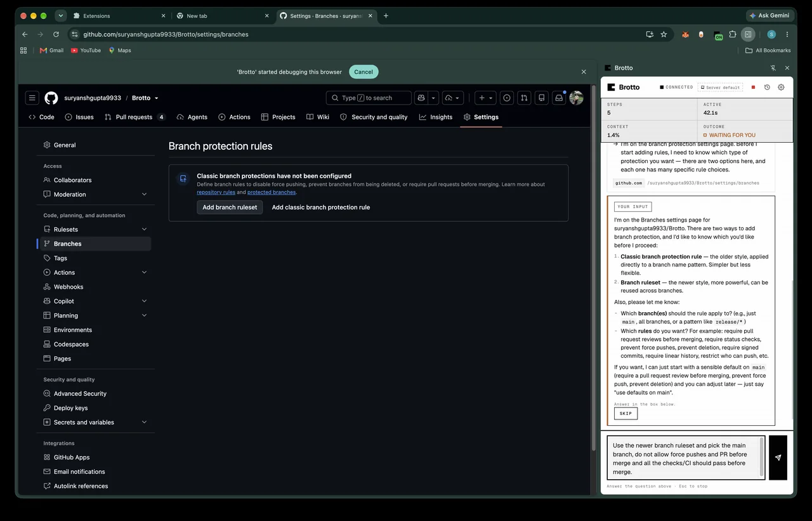Dismiss the debugging notification bar
The height and width of the screenshot is (521, 812).
[584, 72]
